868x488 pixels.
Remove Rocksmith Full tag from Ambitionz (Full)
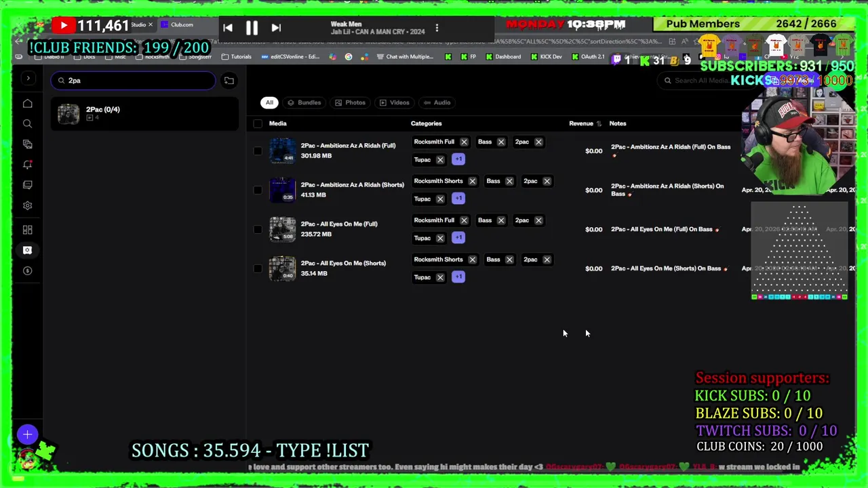coord(464,142)
